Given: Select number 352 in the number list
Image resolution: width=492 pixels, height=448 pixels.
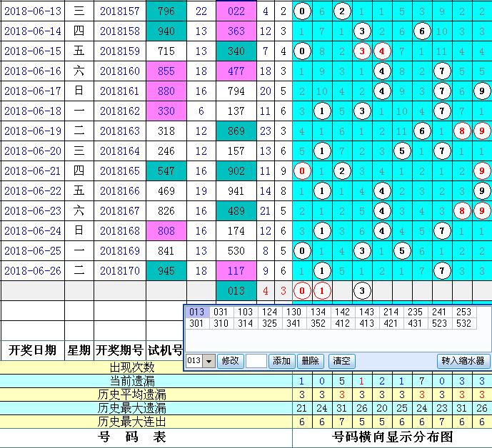Looking at the screenshot, I should 318,323.
